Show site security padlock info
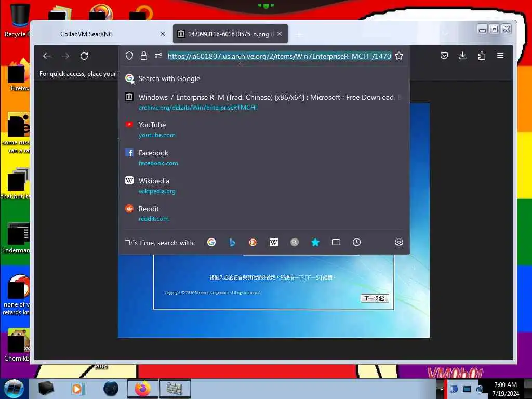 [144, 56]
